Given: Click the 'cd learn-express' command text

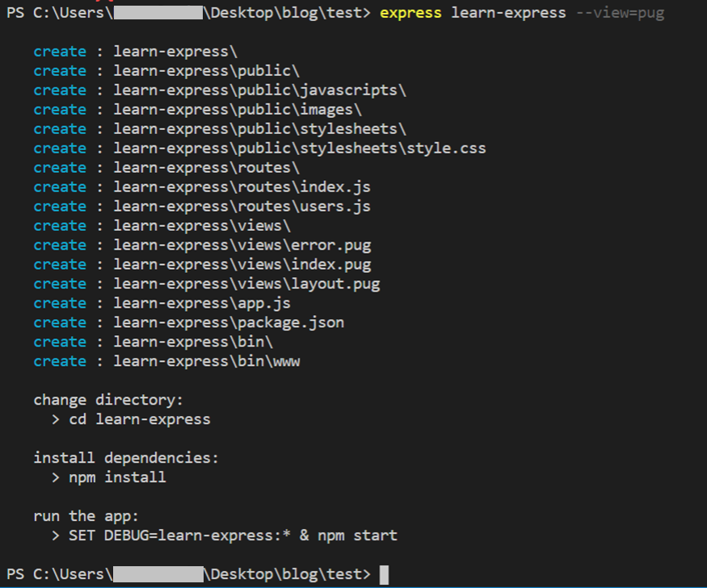Looking at the screenshot, I should pyautogui.click(x=140, y=419).
